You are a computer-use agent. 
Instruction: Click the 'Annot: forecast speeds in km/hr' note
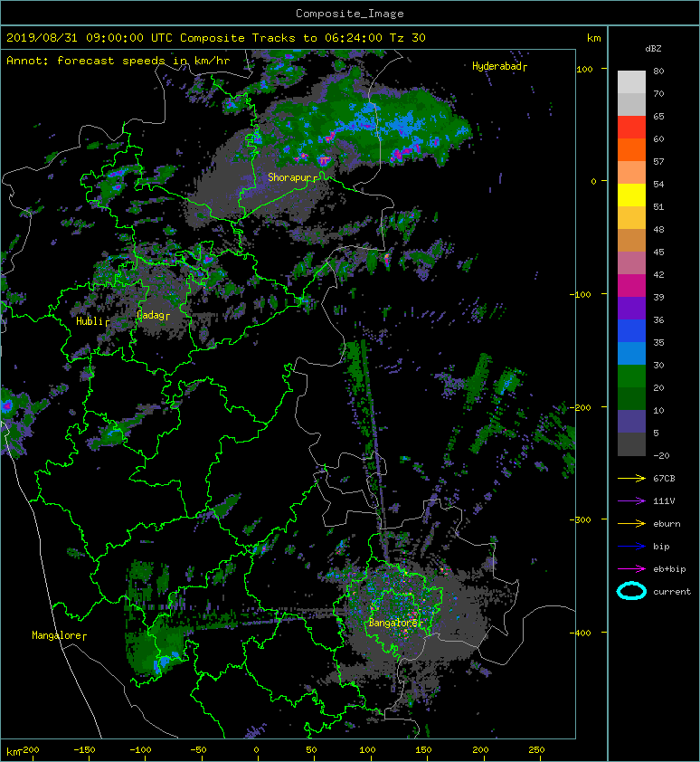point(118,61)
